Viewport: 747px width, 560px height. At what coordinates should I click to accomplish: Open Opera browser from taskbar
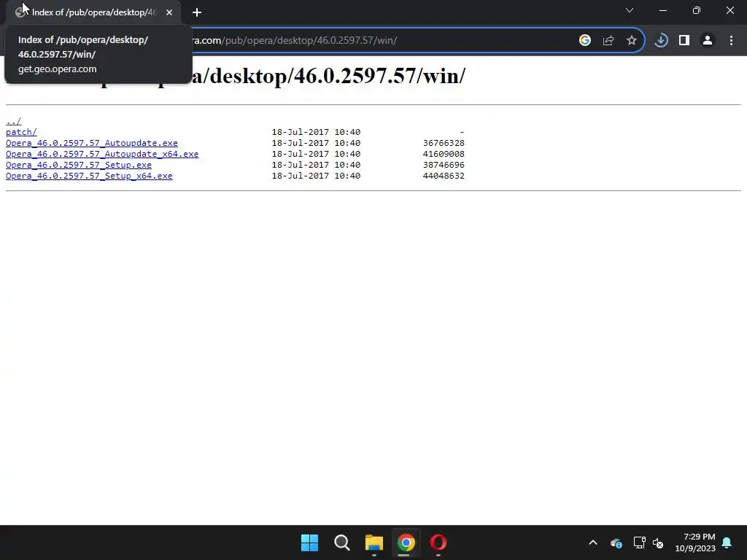438,542
